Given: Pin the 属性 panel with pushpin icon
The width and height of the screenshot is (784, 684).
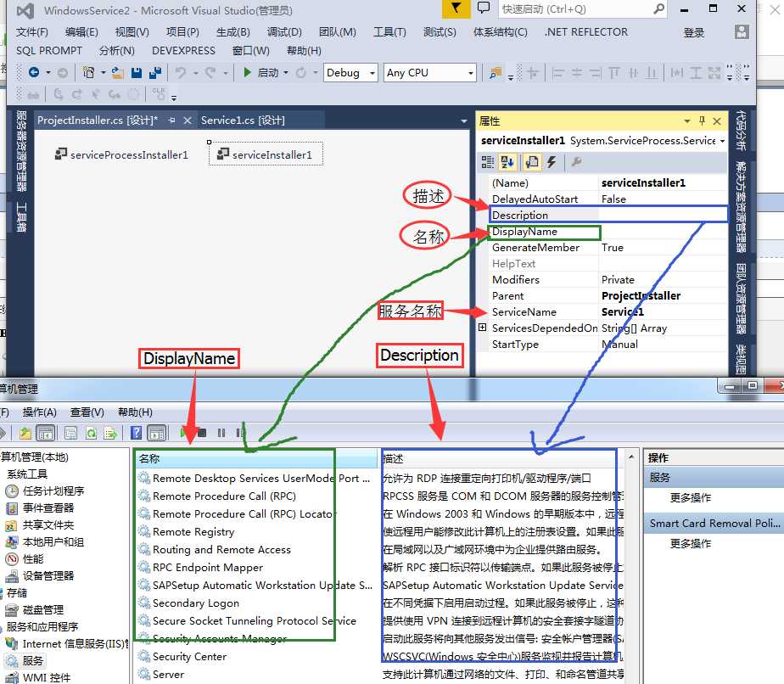Looking at the screenshot, I should click(x=702, y=121).
